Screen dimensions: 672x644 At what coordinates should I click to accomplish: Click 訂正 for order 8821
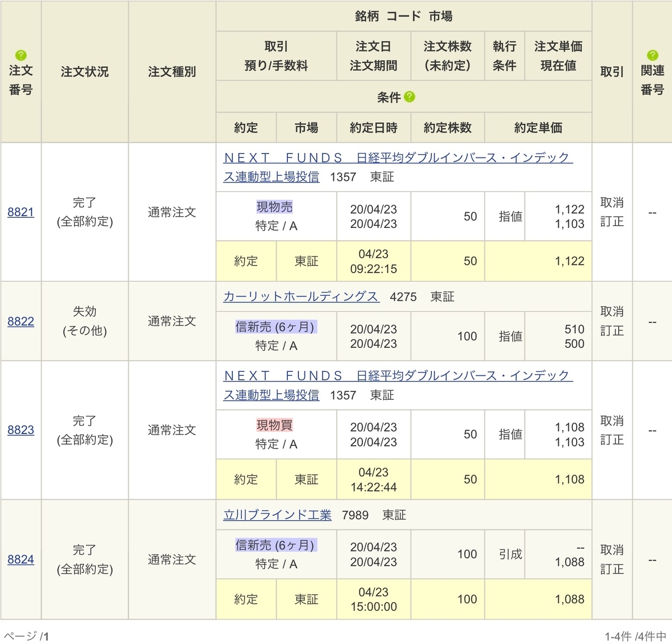click(612, 221)
